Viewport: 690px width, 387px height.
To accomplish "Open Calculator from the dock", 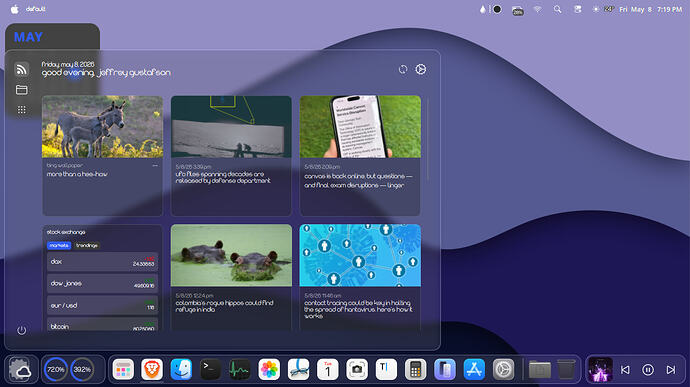I will [415, 369].
